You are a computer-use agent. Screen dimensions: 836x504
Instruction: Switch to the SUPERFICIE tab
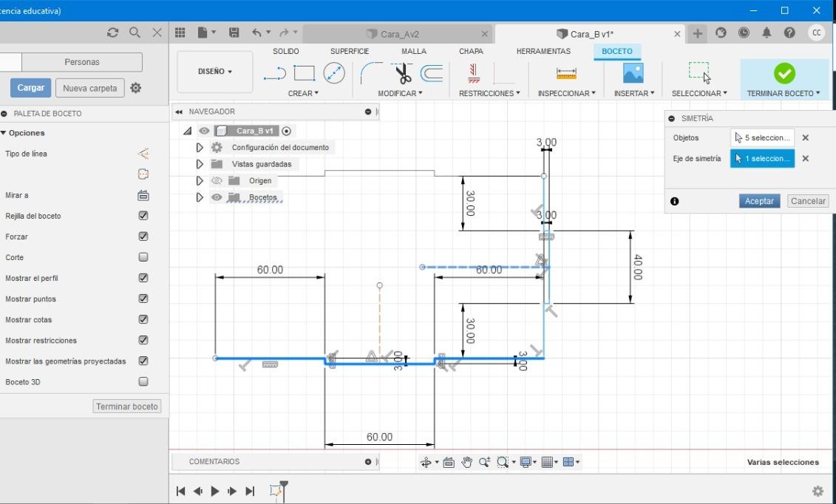349,51
